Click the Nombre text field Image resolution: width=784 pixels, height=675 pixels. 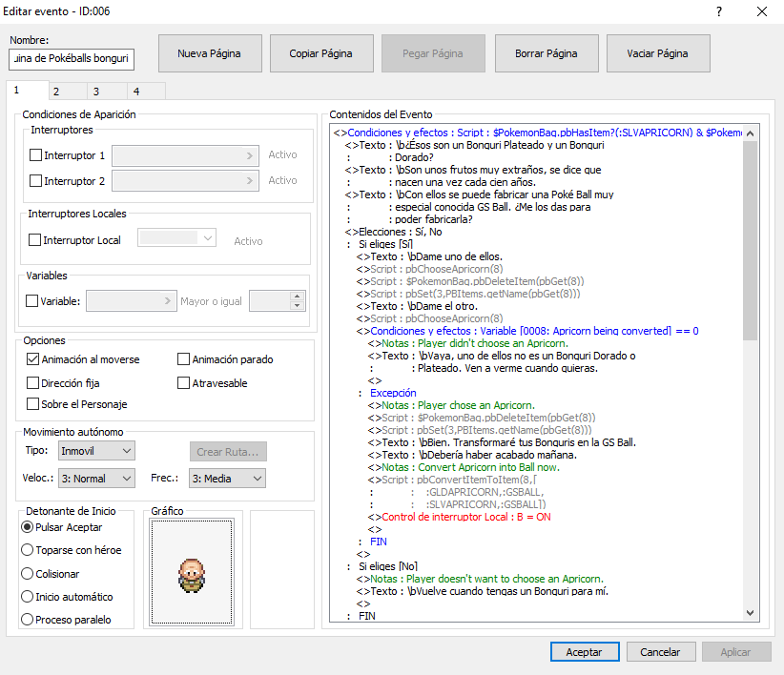[x=72, y=59]
